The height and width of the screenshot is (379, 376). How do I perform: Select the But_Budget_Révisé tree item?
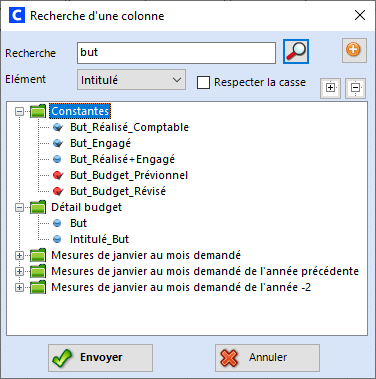pos(118,191)
